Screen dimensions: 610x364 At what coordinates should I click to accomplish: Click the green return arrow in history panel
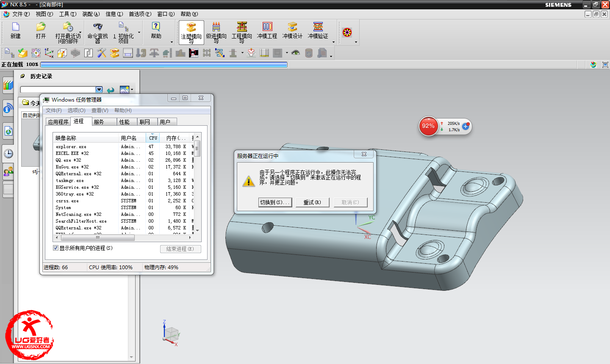click(x=111, y=90)
